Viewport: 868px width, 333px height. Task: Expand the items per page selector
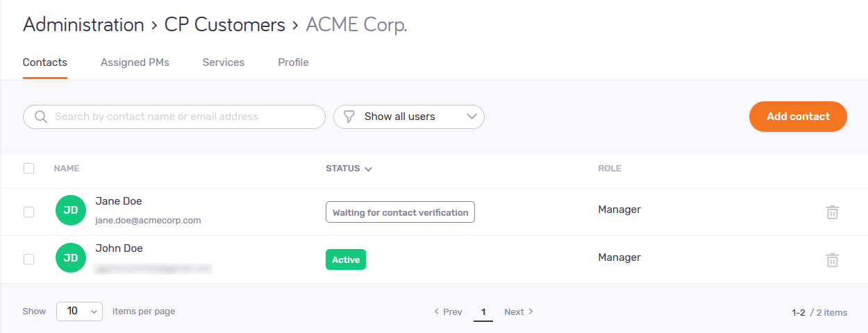point(79,311)
